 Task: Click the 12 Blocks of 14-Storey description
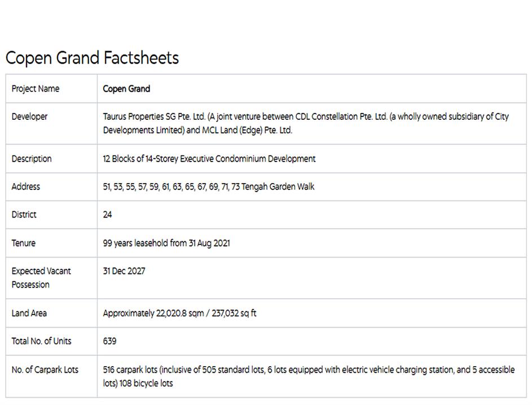(209, 159)
